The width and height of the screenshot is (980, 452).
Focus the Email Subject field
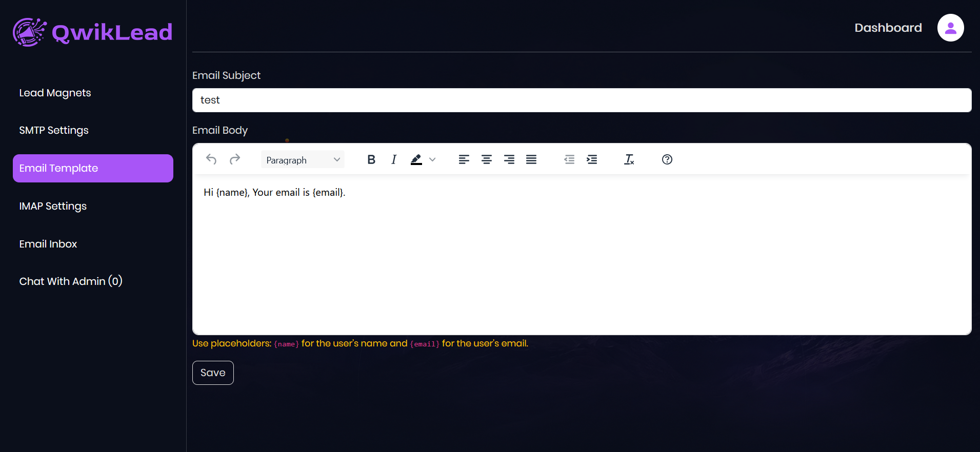tap(582, 100)
